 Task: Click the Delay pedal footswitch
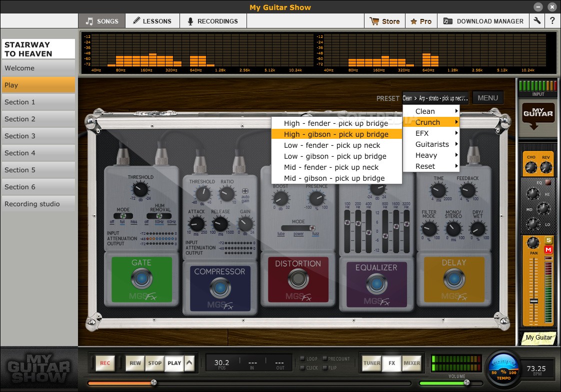pos(454,278)
